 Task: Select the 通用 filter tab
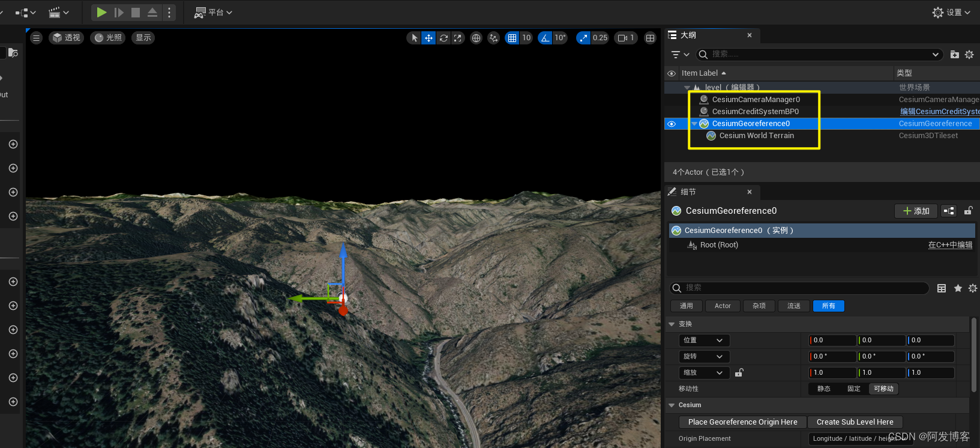pyautogui.click(x=687, y=306)
